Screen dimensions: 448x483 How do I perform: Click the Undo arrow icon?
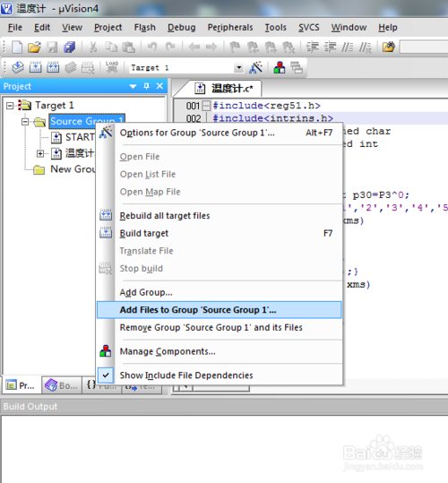coord(152,47)
